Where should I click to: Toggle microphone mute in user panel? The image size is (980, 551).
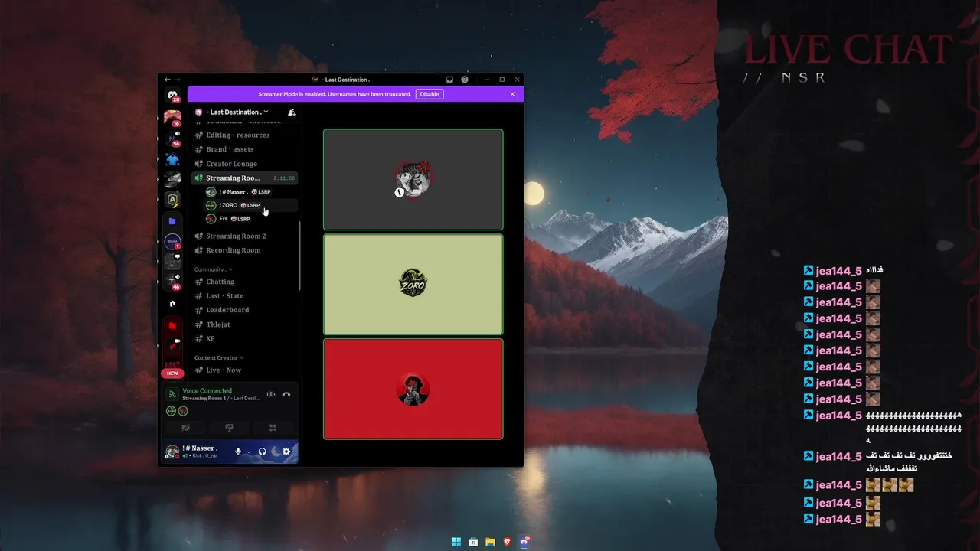tap(238, 452)
